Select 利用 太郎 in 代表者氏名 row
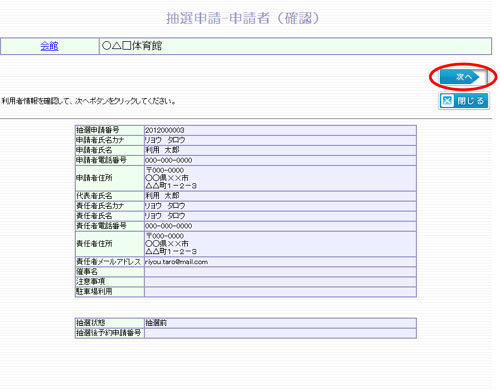 (x=162, y=196)
